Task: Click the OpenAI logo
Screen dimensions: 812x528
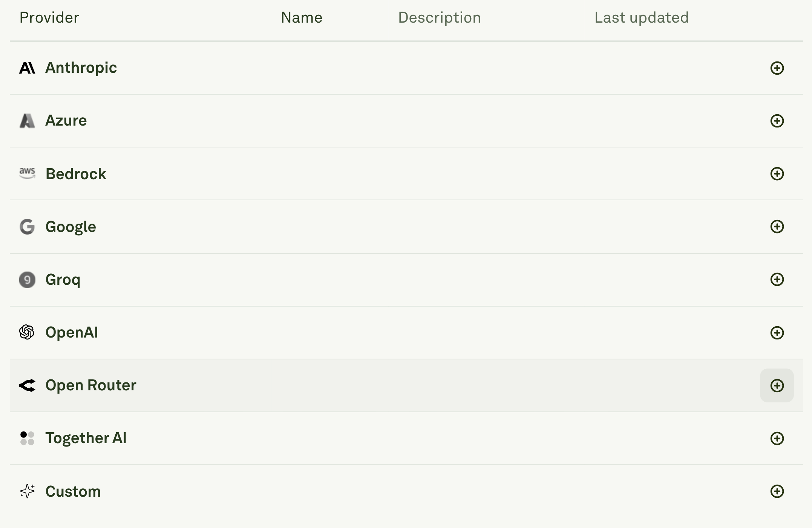Action: 28,332
